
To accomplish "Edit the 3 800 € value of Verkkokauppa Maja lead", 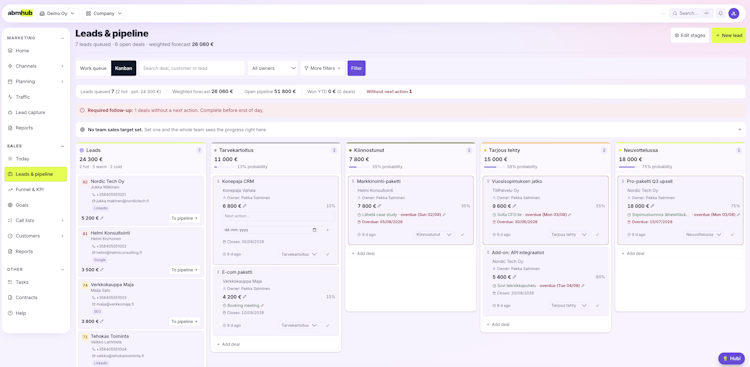I will [x=102, y=322].
